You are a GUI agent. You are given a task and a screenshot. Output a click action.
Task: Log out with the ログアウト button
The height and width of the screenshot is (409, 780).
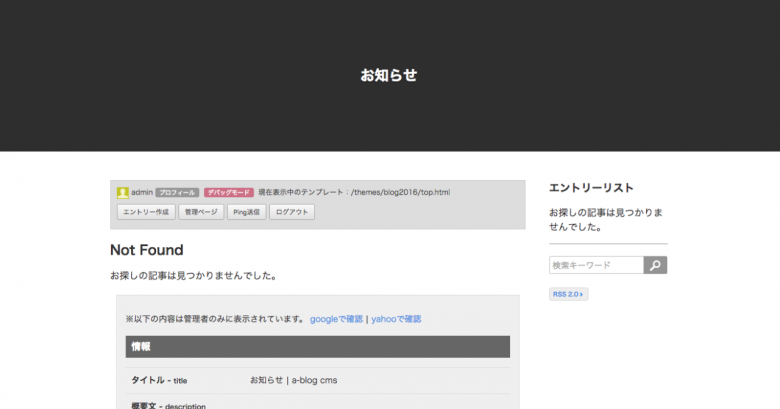(293, 212)
